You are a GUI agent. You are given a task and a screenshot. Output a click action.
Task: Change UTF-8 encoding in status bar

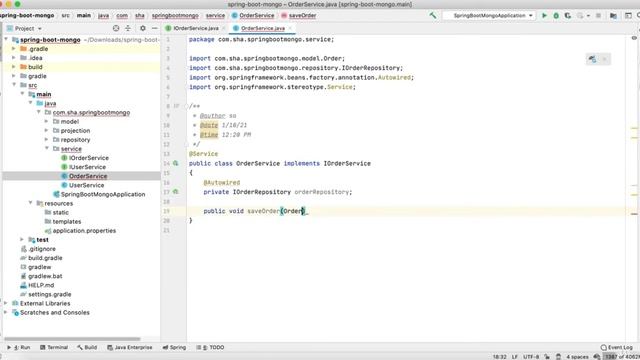point(531,357)
